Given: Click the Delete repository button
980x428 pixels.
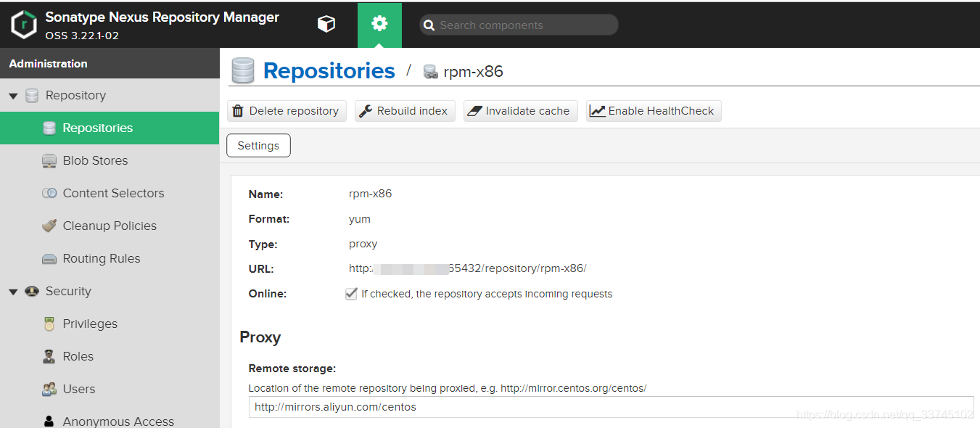Looking at the screenshot, I should [x=287, y=111].
